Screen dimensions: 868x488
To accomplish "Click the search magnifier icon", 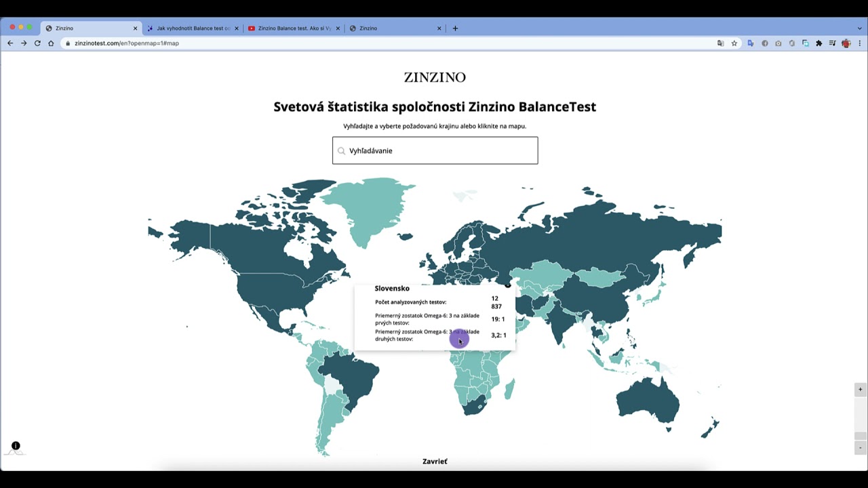I will pos(342,151).
